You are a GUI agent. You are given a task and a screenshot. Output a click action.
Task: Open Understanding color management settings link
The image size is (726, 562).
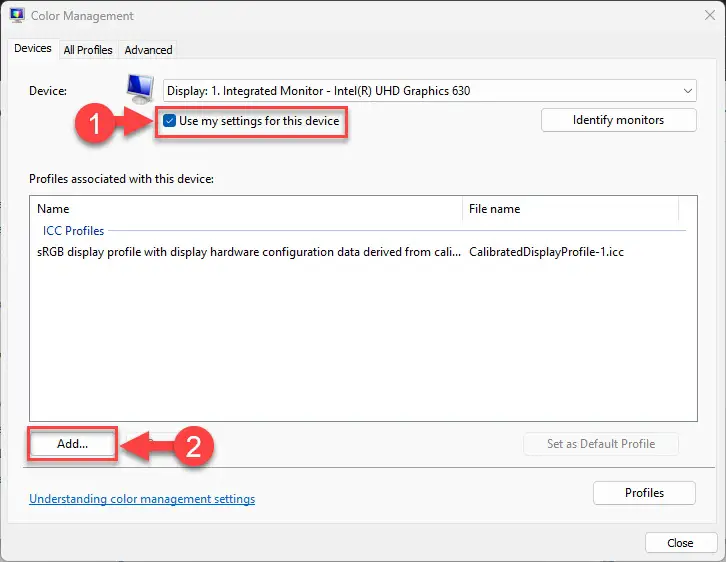click(142, 499)
